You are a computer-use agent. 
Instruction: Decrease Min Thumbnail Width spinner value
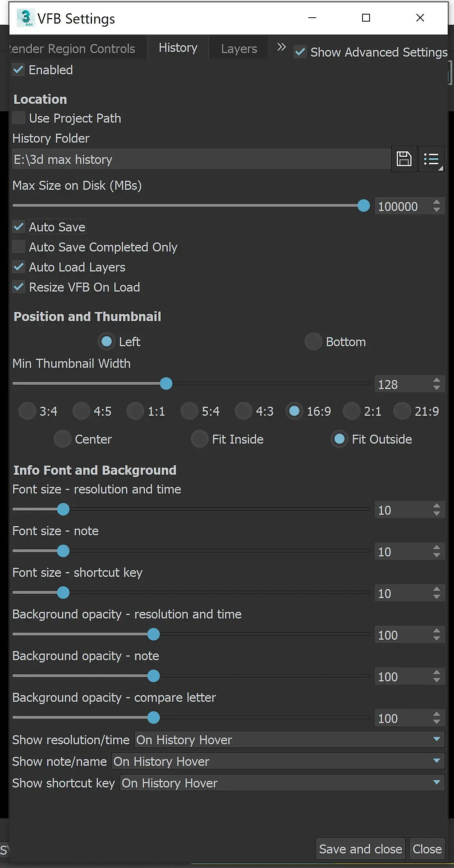pos(436,388)
